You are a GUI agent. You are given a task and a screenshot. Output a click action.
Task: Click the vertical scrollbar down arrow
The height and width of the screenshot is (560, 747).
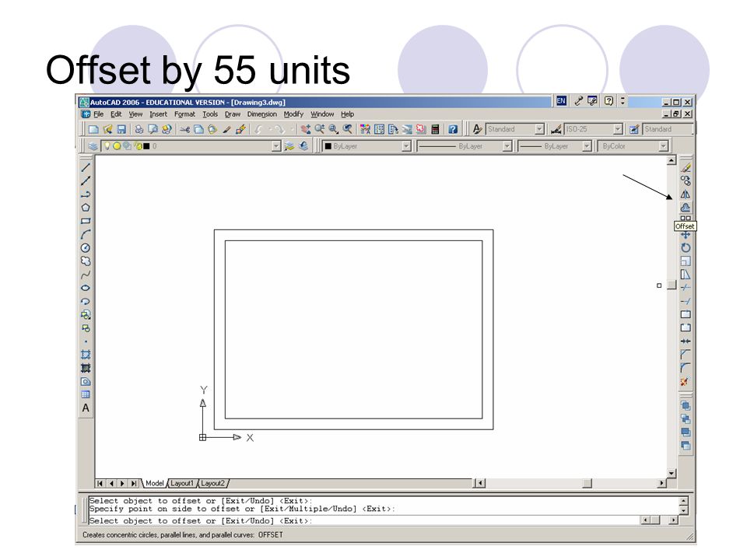pyautogui.click(x=672, y=474)
